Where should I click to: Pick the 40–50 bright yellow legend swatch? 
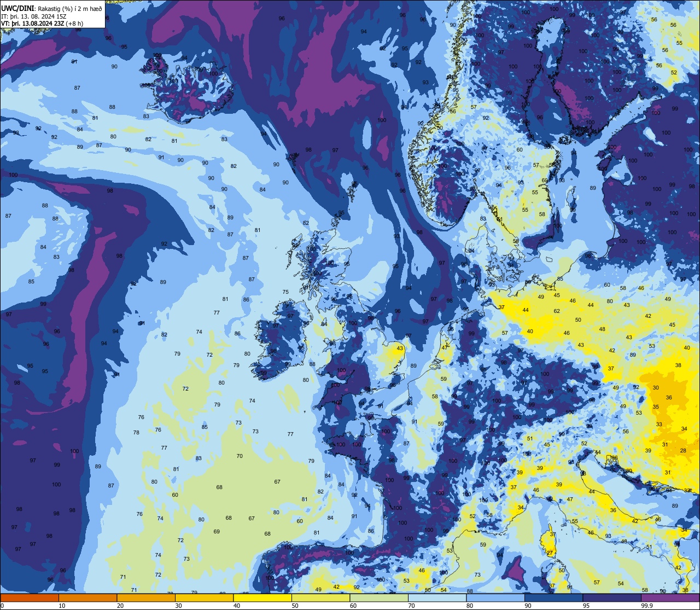(262, 597)
